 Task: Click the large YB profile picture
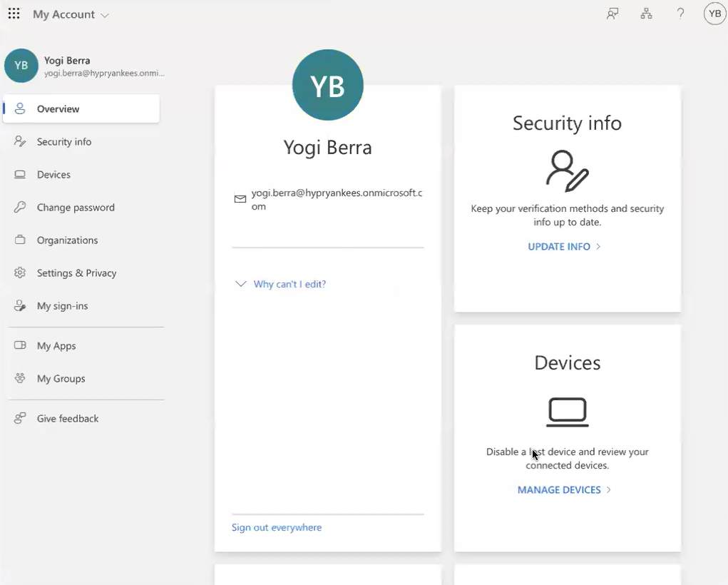click(x=328, y=86)
